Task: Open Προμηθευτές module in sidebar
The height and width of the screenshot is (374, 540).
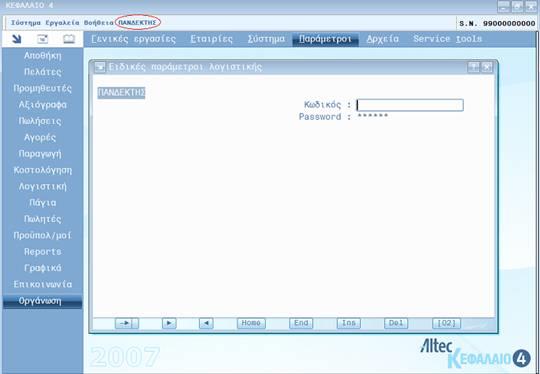Action: coord(43,89)
